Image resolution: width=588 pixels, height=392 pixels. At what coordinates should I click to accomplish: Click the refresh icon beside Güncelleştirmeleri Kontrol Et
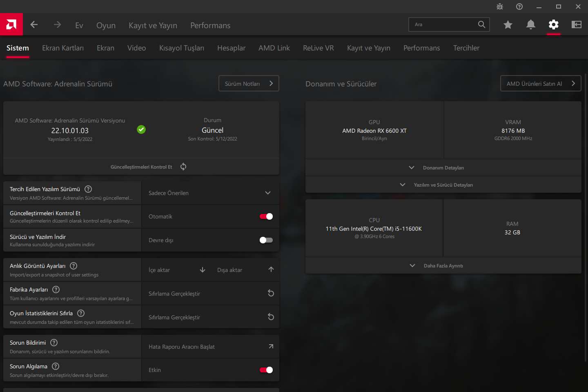tap(183, 167)
